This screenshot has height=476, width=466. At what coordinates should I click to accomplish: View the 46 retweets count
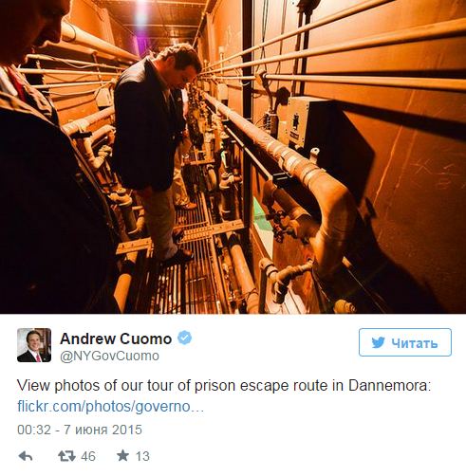click(88, 456)
